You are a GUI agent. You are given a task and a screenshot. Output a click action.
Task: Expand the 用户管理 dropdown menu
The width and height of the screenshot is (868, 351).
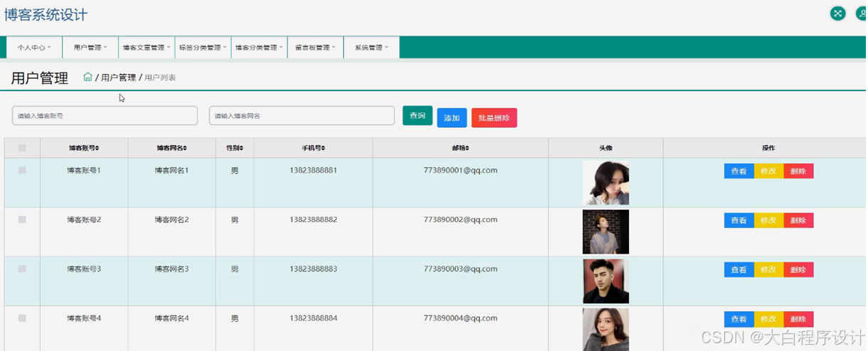(90, 48)
